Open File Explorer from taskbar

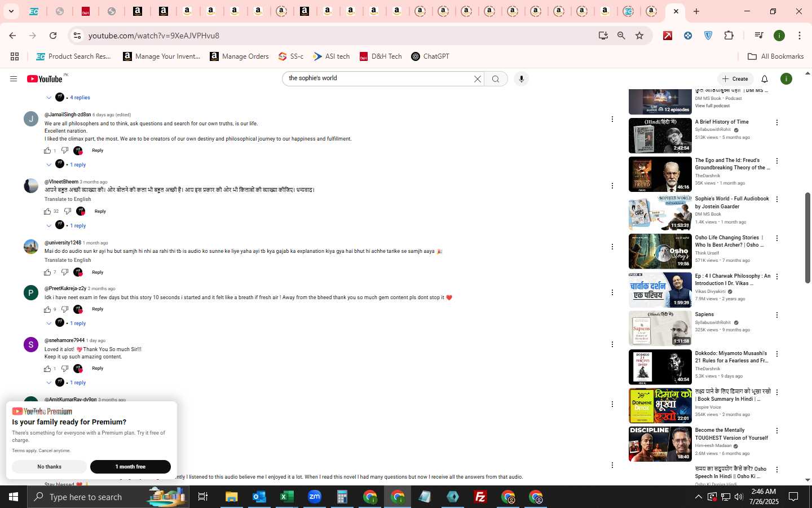pyautogui.click(x=231, y=497)
